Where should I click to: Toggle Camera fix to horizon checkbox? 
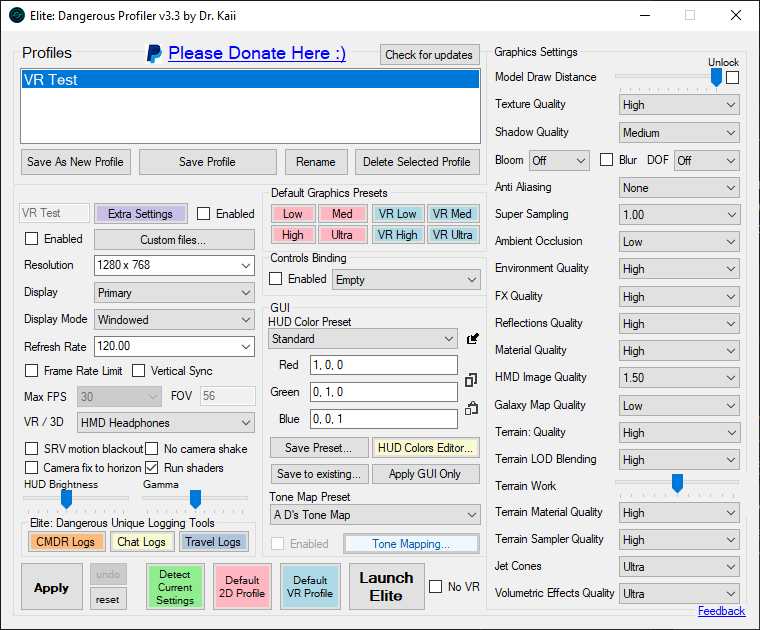coord(32,468)
